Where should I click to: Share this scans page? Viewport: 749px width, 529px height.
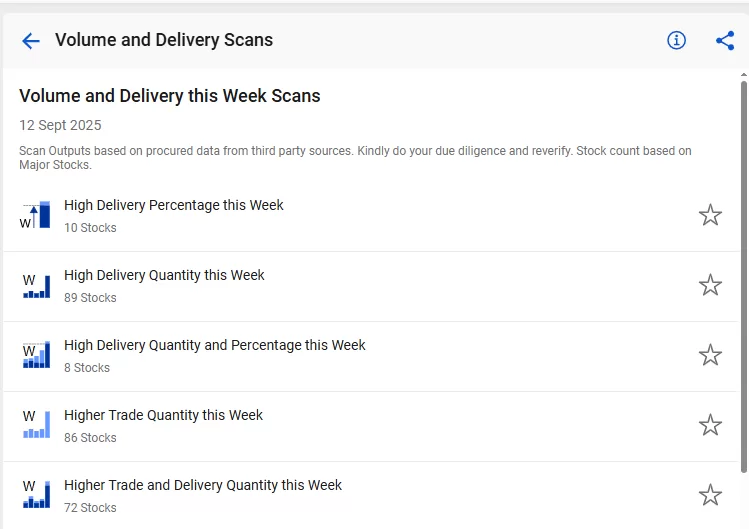click(x=725, y=41)
